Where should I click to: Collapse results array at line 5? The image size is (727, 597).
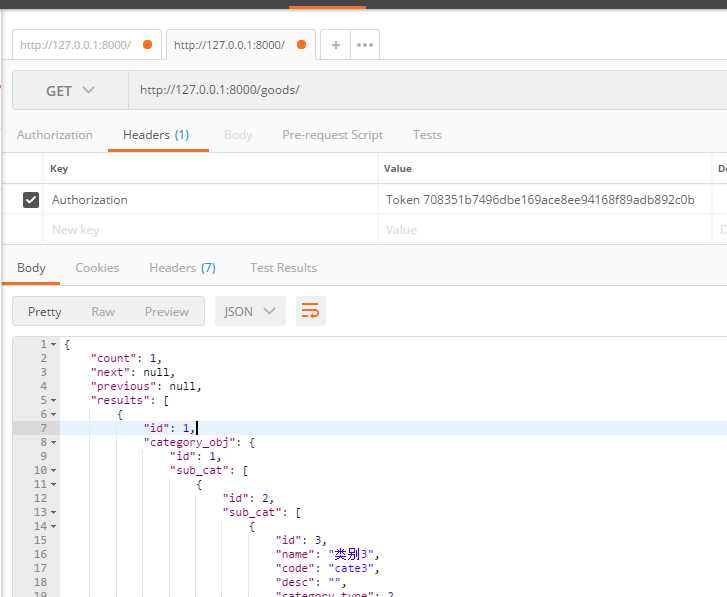point(53,400)
